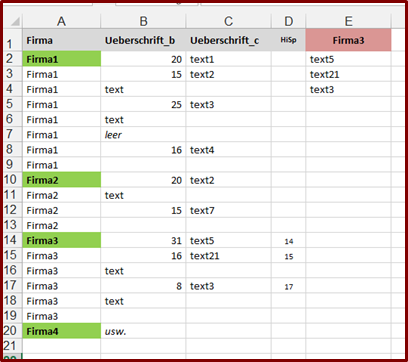Select column E header
Screen dimensions: 408x362
[348, 22]
